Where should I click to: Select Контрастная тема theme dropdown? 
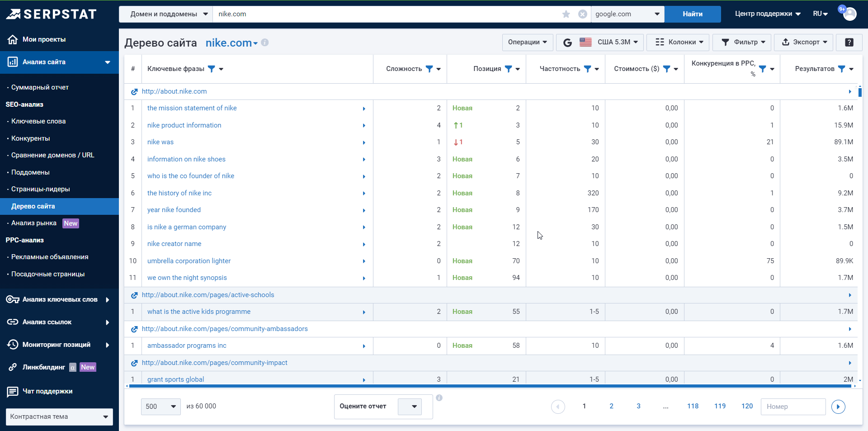tap(59, 417)
